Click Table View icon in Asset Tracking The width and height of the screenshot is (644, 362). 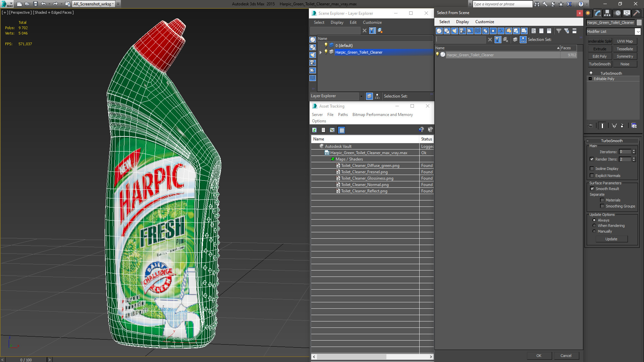point(341,130)
